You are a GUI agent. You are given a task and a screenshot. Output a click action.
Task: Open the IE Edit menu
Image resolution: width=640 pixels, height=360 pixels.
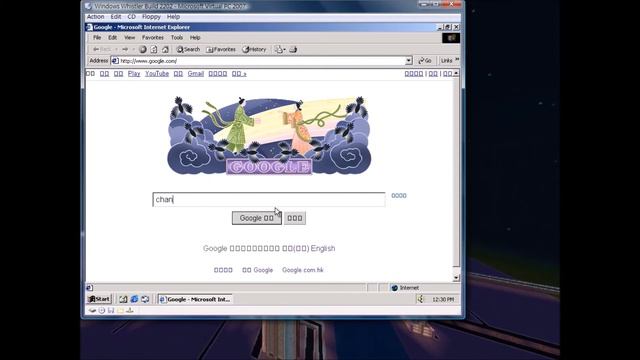pyautogui.click(x=112, y=38)
